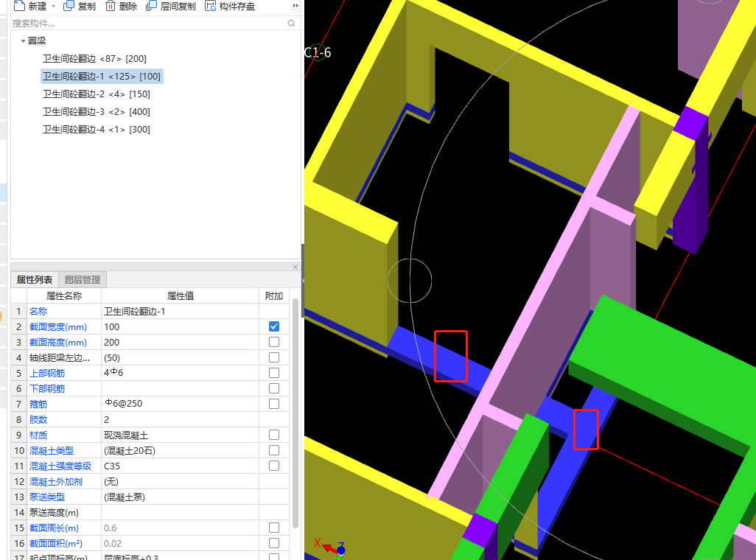756x560 pixels.
Task: Click the 材质 value 现浇混凝土 cell
Action: [x=181, y=435]
